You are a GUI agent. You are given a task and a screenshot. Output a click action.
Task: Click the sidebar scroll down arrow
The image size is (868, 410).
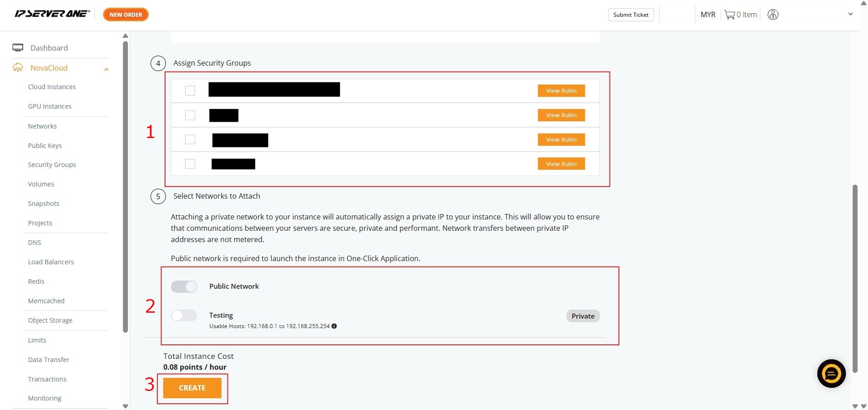[x=126, y=406]
